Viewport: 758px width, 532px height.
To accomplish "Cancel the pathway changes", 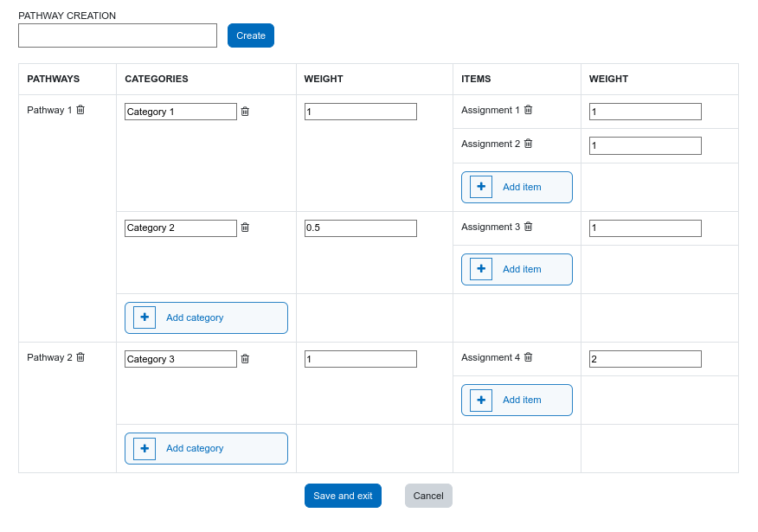I will tap(428, 496).
